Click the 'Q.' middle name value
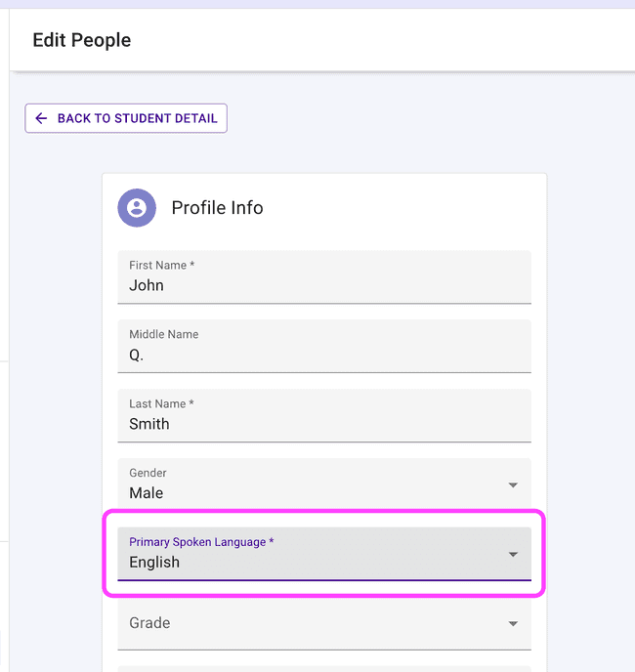The height and width of the screenshot is (672, 635). (137, 356)
